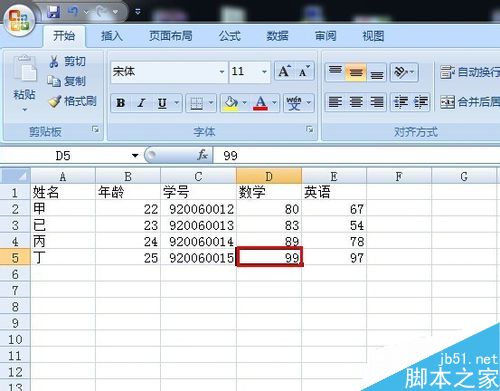The image size is (500, 391).
Task: Select row 5 header
Action: (15, 257)
